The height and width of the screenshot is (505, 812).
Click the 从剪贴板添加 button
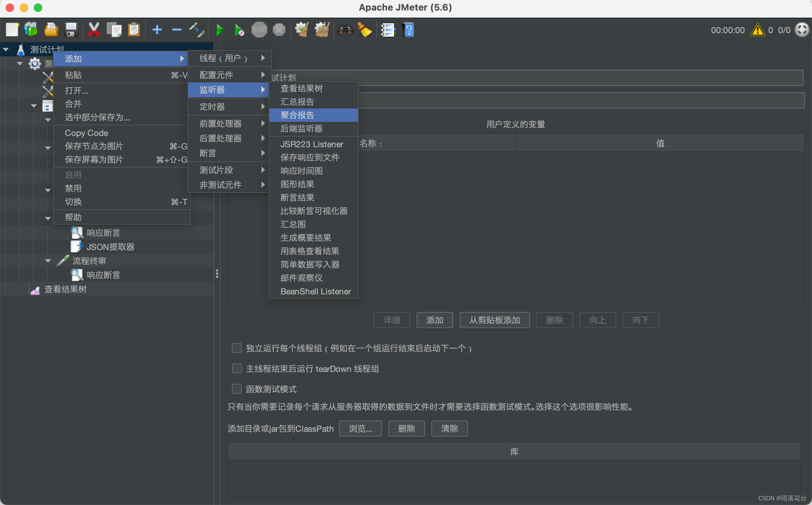pyautogui.click(x=494, y=320)
